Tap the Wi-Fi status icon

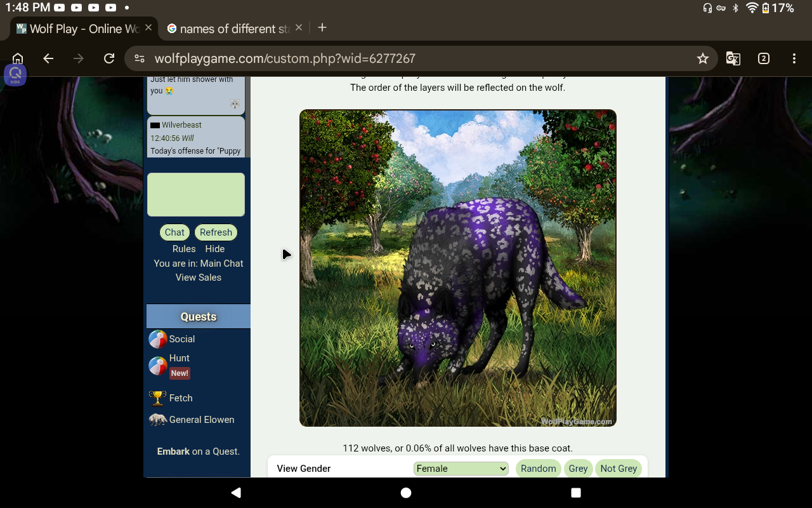point(752,8)
